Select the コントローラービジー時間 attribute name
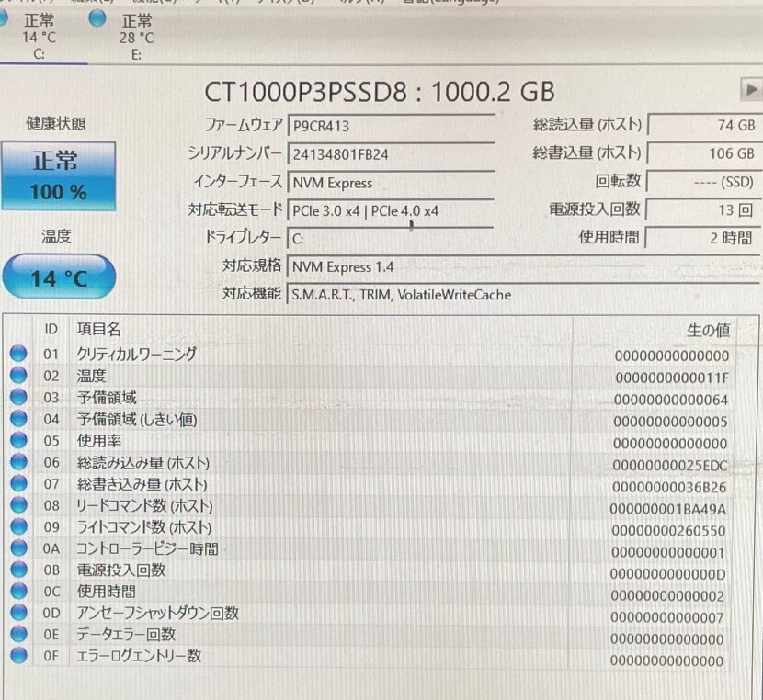Viewport: 763px width, 700px height. 147,548
